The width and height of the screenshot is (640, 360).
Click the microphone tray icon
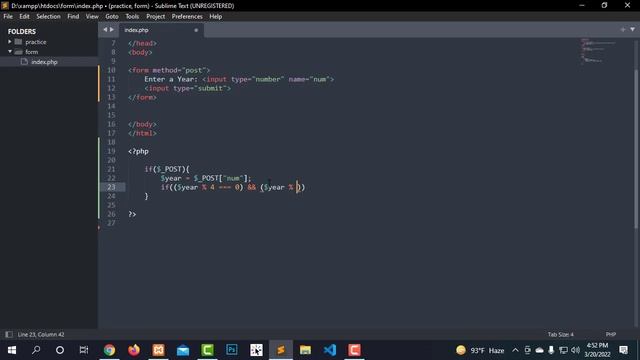tap(551, 350)
